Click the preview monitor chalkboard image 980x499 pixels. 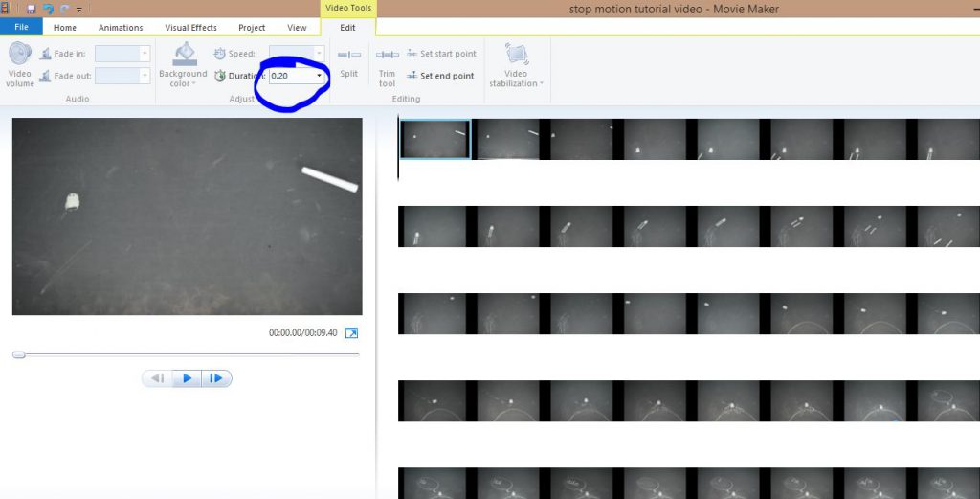(x=187, y=216)
